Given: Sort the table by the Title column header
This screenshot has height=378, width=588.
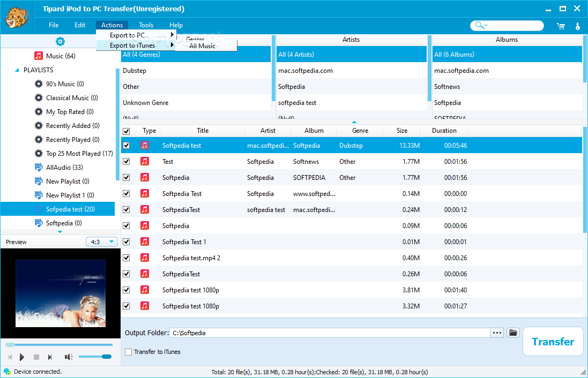Looking at the screenshot, I should pos(203,131).
